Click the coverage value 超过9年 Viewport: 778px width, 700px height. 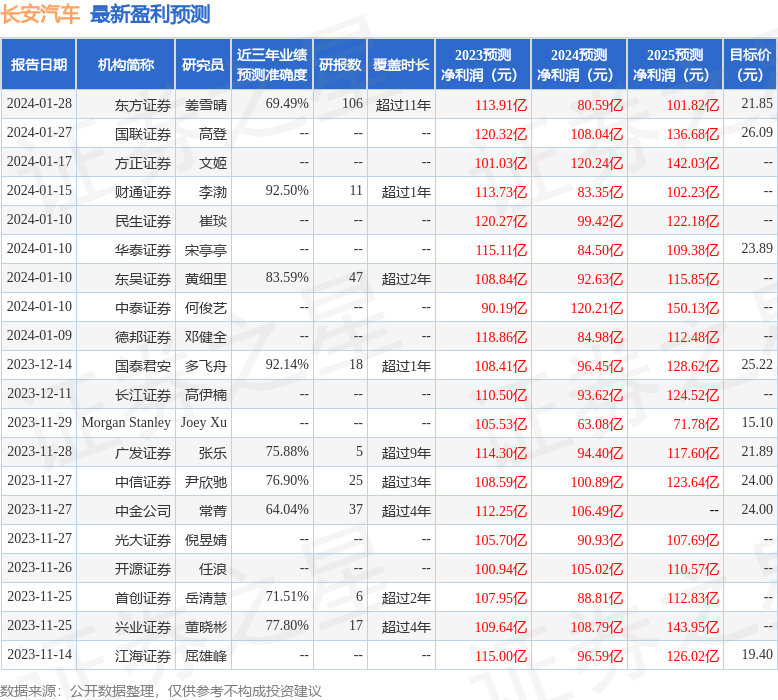406,453
